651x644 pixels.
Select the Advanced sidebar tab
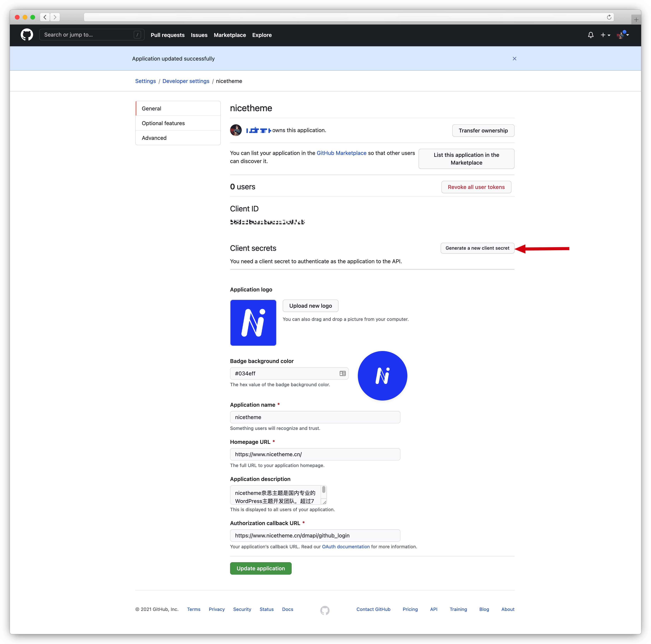tap(178, 138)
